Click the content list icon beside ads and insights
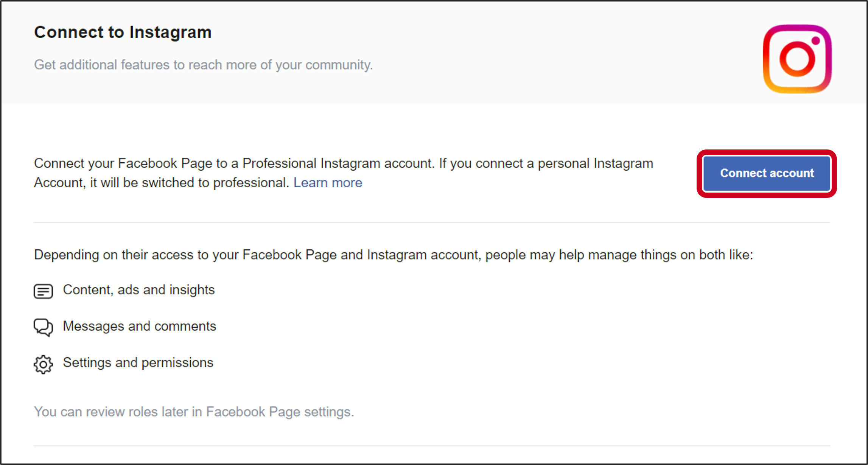 click(x=43, y=291)
